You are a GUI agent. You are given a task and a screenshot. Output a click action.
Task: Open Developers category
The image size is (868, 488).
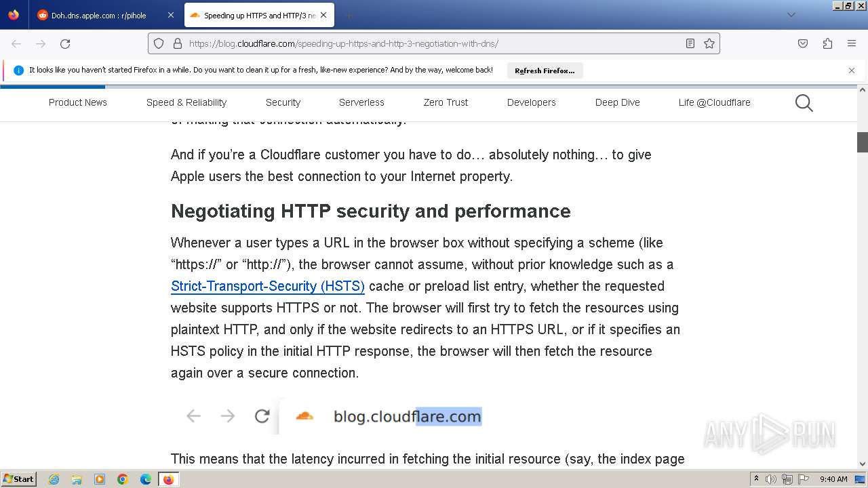pyautogui.click(x=532, y=102)
